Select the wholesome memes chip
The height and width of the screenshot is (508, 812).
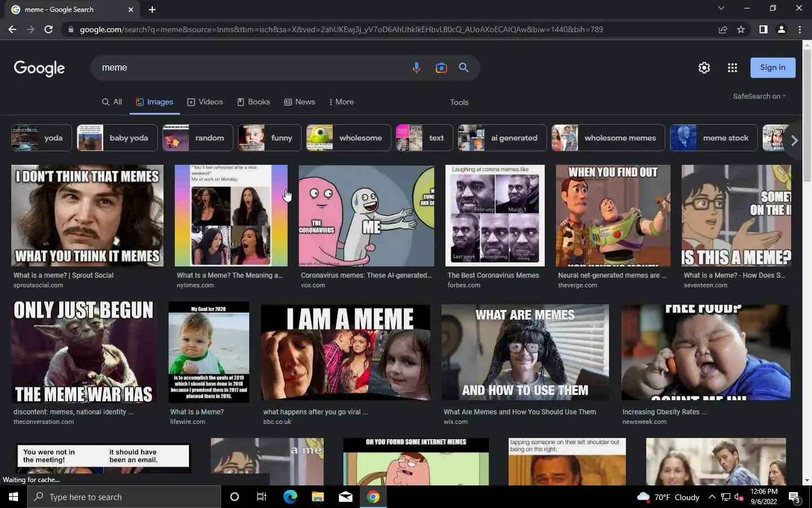click(x=608, y=138)
